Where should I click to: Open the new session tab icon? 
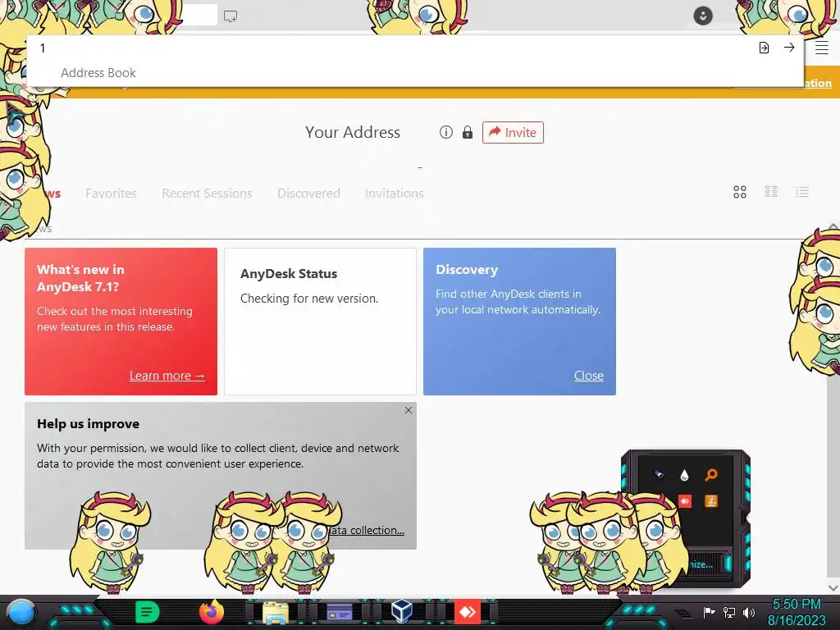click(231, 16)
